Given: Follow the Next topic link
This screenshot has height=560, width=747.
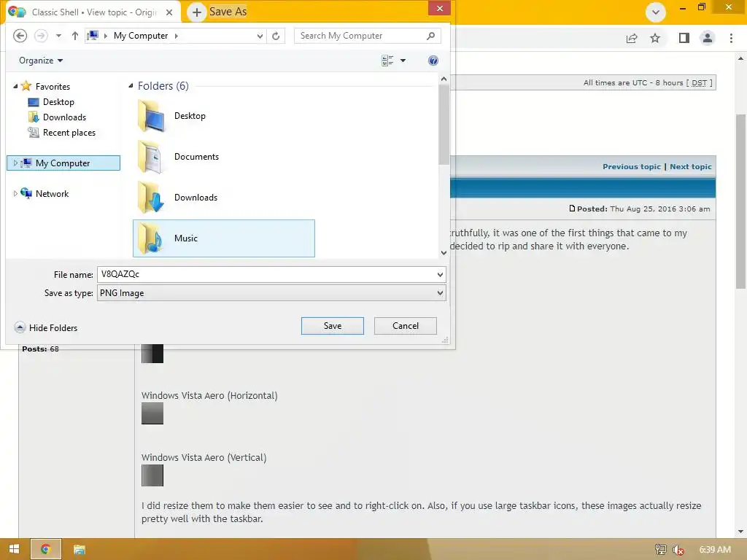Looking at the screenshot, I should [690, 167].
